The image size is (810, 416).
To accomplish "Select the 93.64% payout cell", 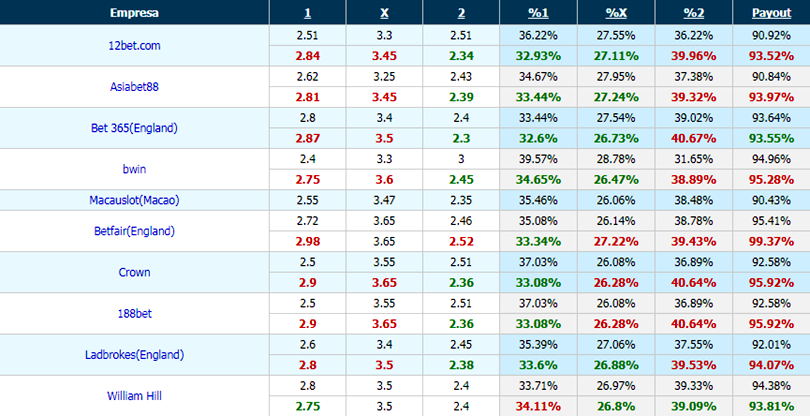I will pyautogui.click(x=771, y=118).
